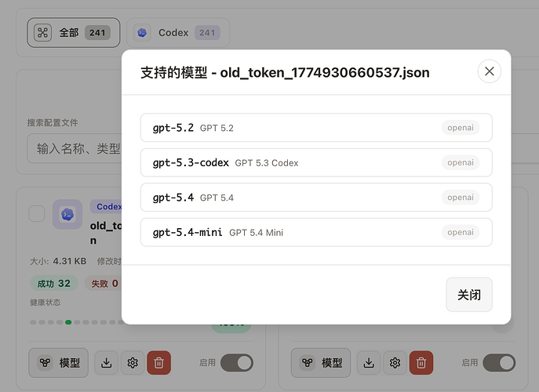Open 模型 button on the left card
Viewport: 539px width, 392px height.
58,363
